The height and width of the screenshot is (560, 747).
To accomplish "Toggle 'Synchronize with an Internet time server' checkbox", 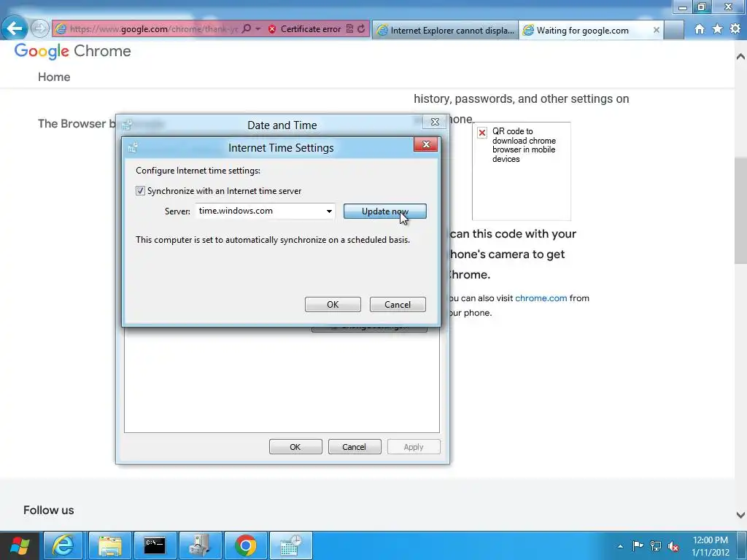I will coord(140,191).
